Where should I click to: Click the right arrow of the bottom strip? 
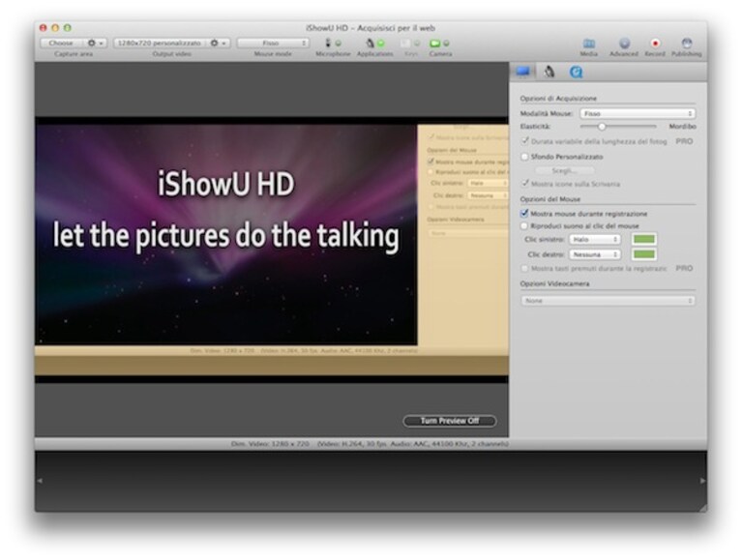(702, 481)
